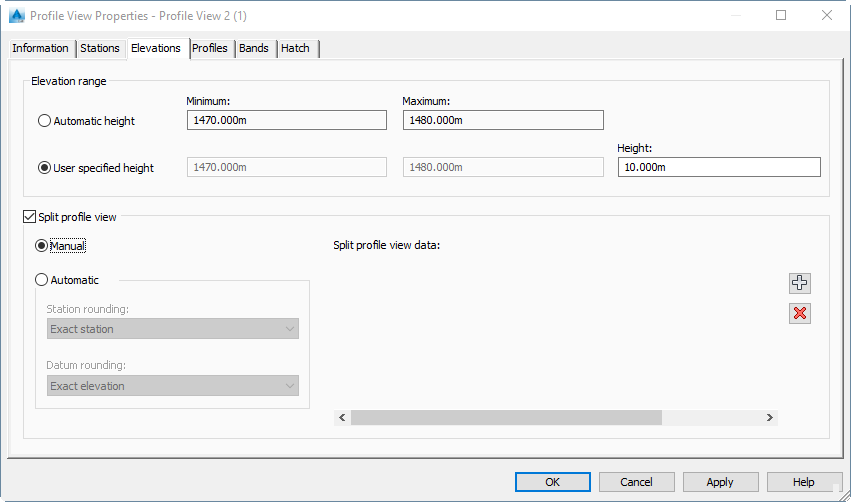Uncheck the Split profile view checkbox
This screenshot has width=851, height=502.
pyautogui.click(x=29, y=217)
